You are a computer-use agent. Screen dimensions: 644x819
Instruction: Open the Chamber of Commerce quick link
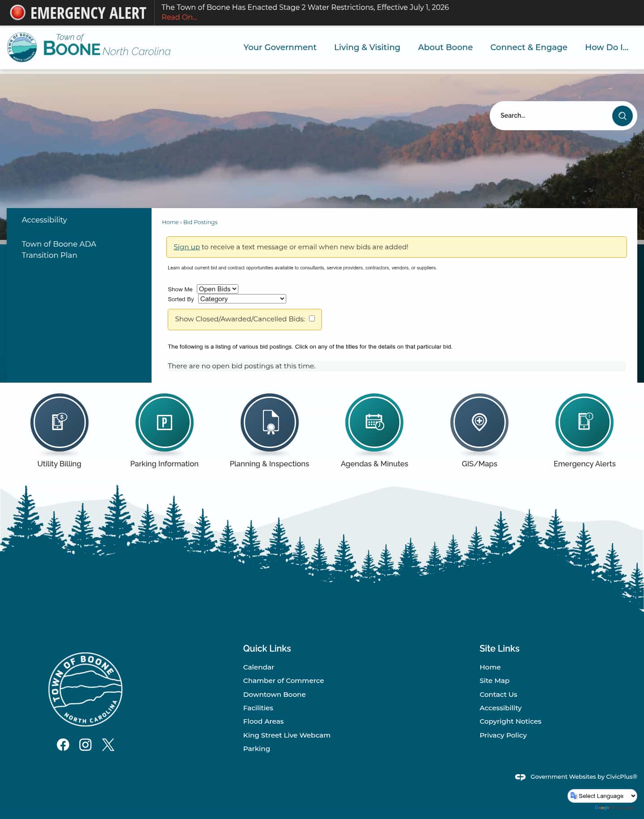[x=284, y=680]
